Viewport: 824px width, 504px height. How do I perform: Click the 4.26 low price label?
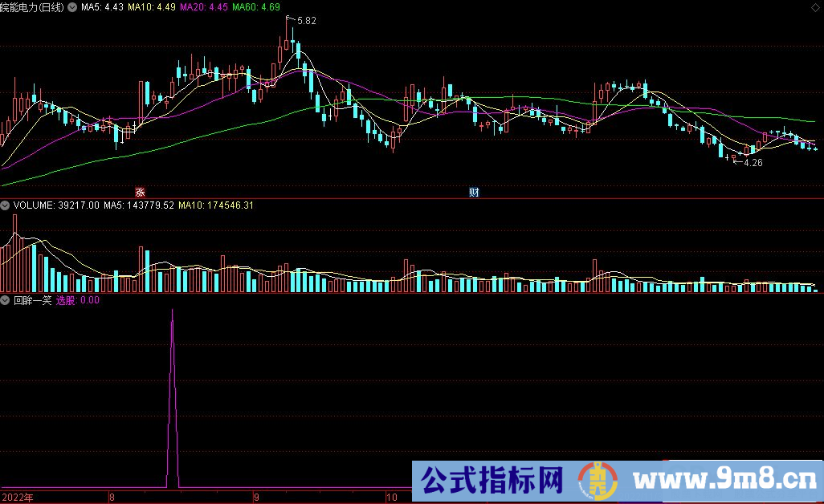pyautogui.click(x=753, y=163)
